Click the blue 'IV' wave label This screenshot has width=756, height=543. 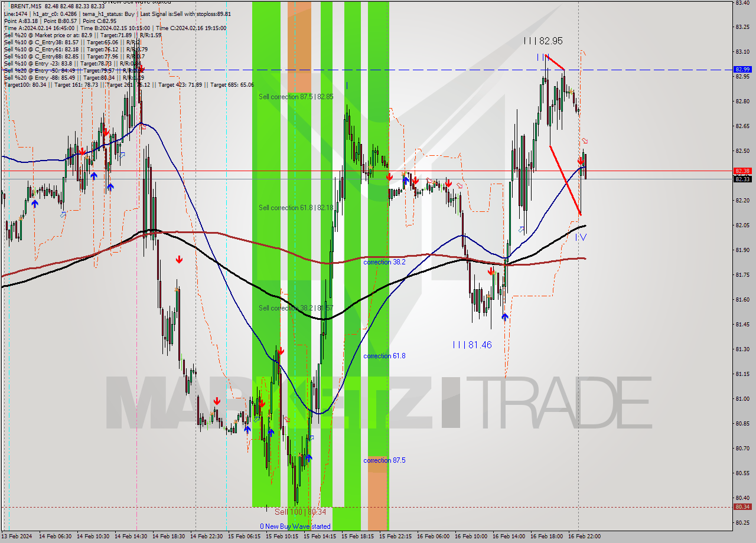point(581,237)
